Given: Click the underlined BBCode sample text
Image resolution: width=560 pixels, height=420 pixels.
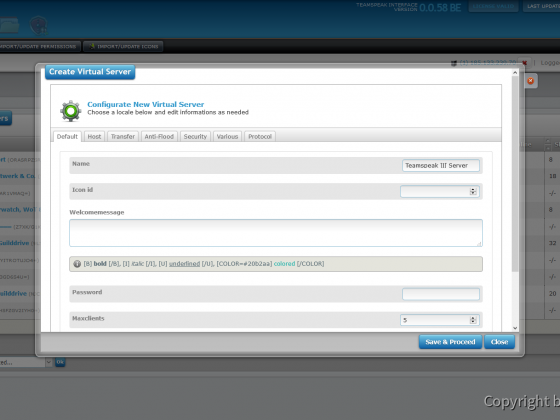Looking at the screenshot, I should (184, 264).
